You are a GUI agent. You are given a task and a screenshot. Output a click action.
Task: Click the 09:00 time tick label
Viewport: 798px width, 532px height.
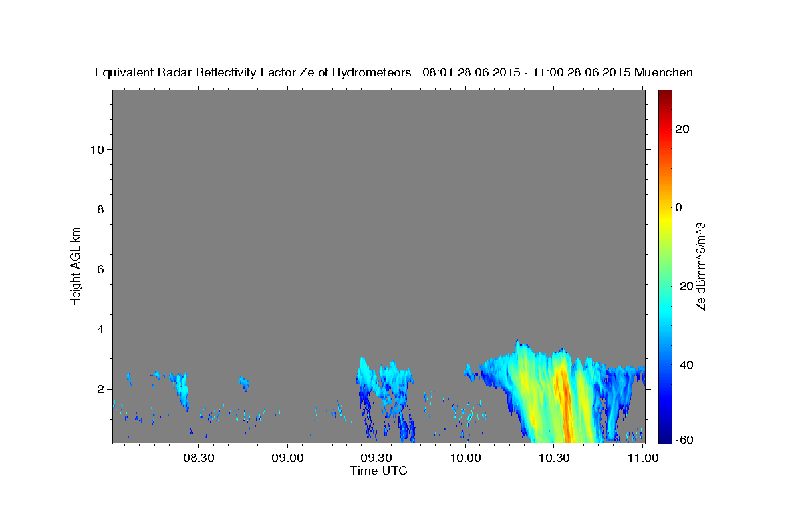click(287, 458)
